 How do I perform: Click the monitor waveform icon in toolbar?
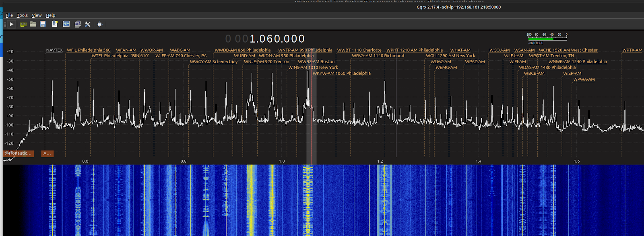point(66,24)
